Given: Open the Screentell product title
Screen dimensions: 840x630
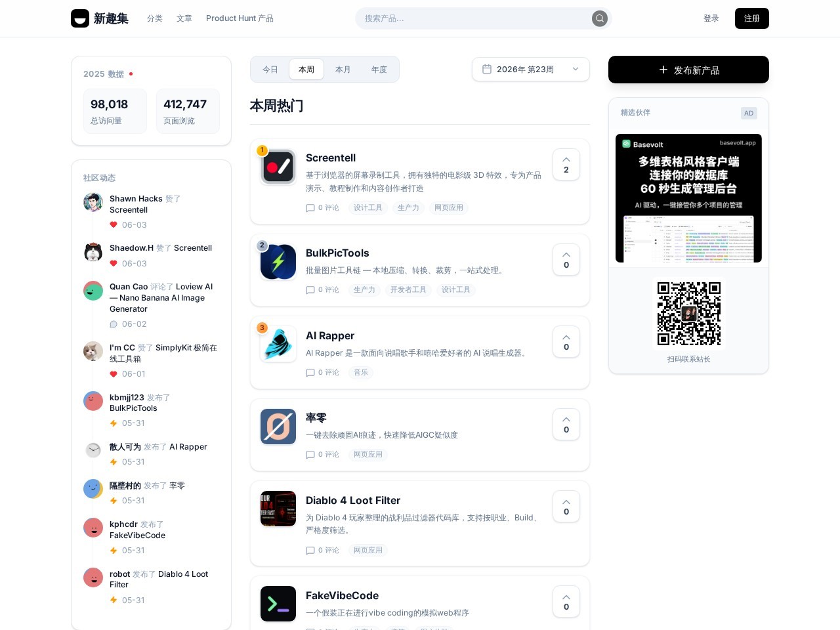Looking at the screenshot, I should click(x=331, y=158).
